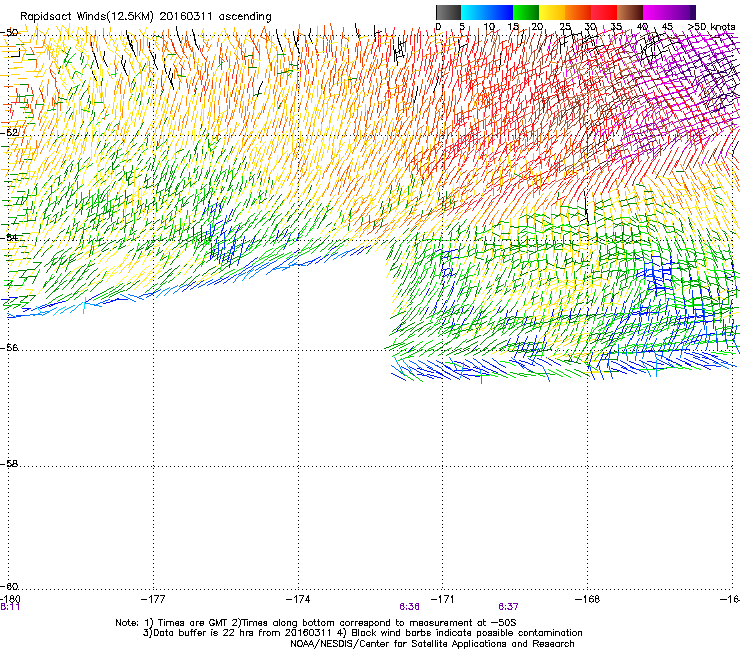Click the purple '6:38' time label
Screen dimensions: 740x650
click(409, 607)
